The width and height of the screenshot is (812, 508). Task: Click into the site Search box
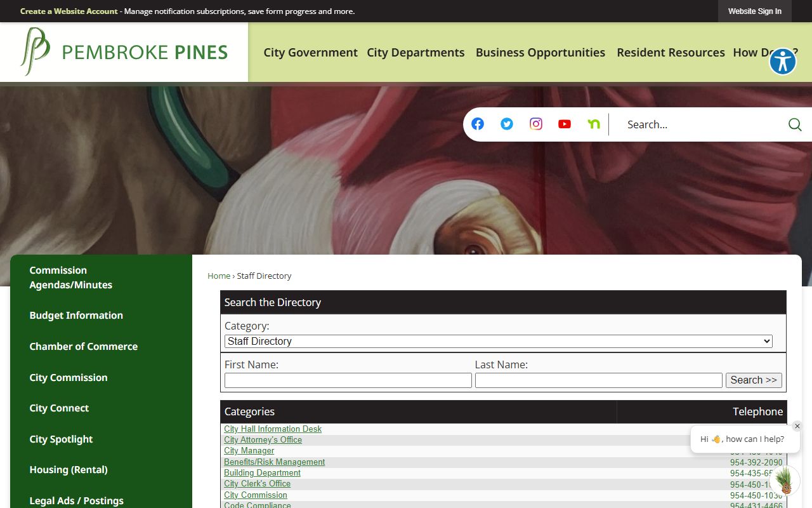point(701,124)
